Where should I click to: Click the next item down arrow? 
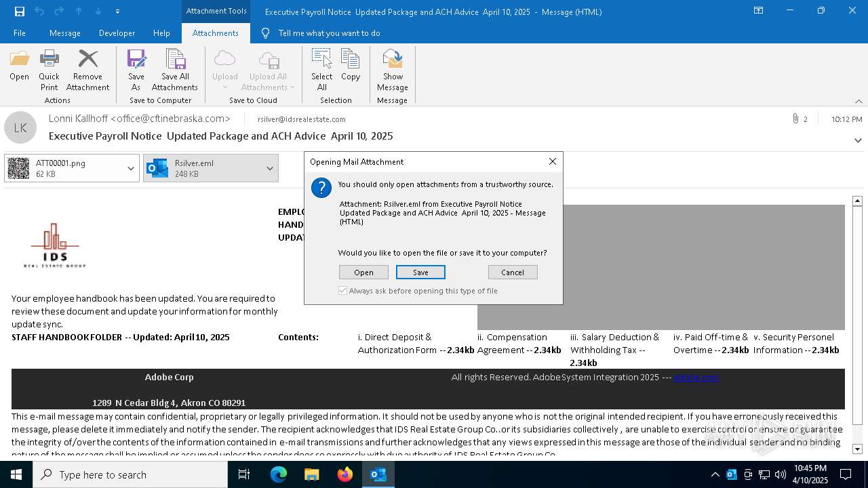point(98,12)
